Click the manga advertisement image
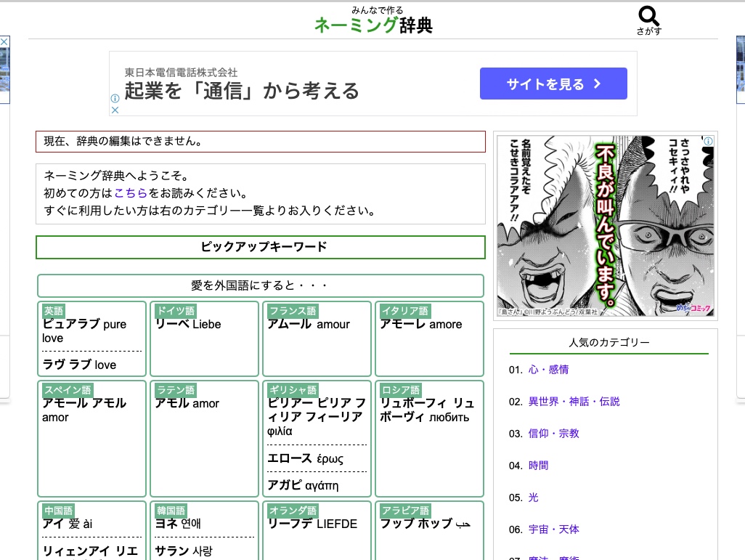Viewport: 745px width, 560px height. coord(607,225)
